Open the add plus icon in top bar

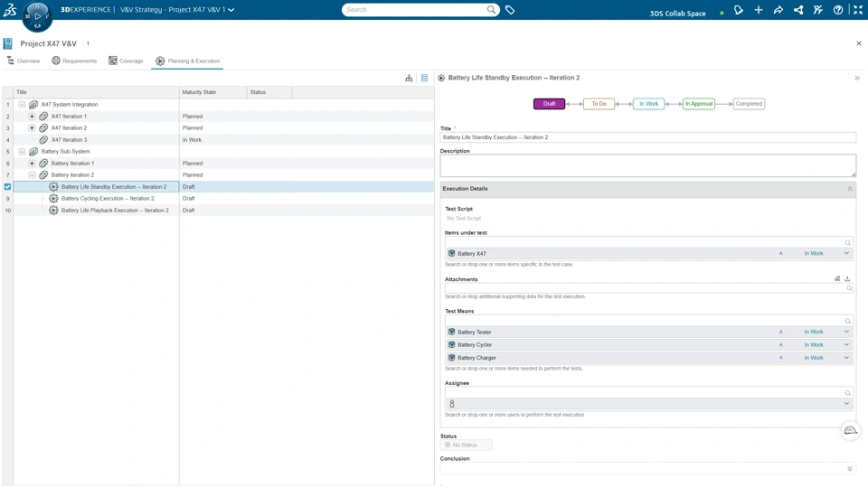click(x=759, y=10)
